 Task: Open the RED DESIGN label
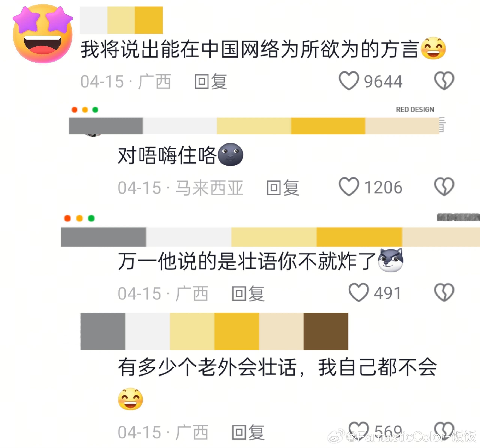(415, 110)
